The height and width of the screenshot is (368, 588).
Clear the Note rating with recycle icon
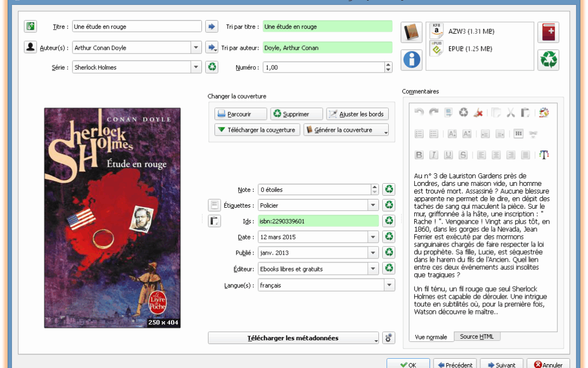click(x=389, y=189)
